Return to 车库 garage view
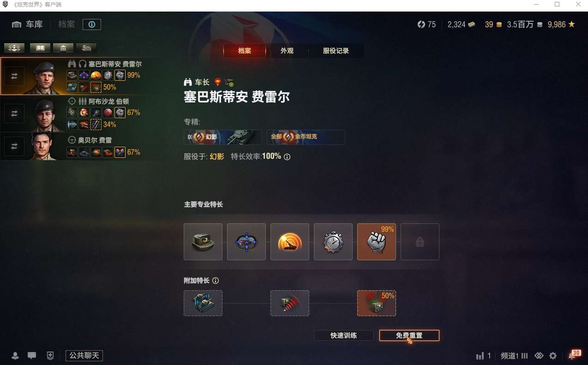 pyautogui.click(x=27, y=24)
